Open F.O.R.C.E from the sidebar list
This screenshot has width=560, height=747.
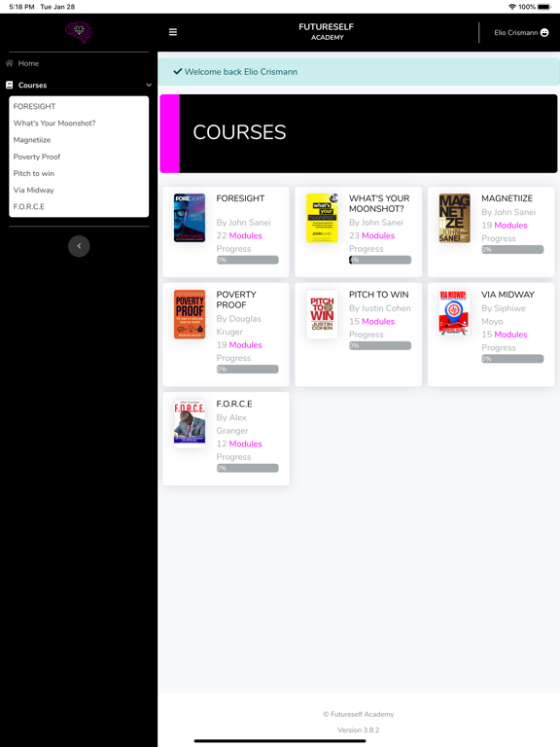click(x=29, y=206)
